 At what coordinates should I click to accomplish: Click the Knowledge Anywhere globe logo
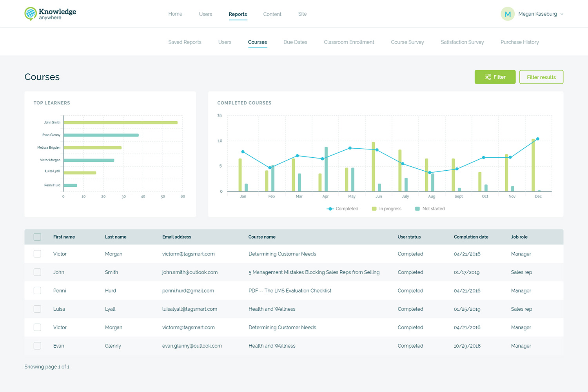(31, 14)
